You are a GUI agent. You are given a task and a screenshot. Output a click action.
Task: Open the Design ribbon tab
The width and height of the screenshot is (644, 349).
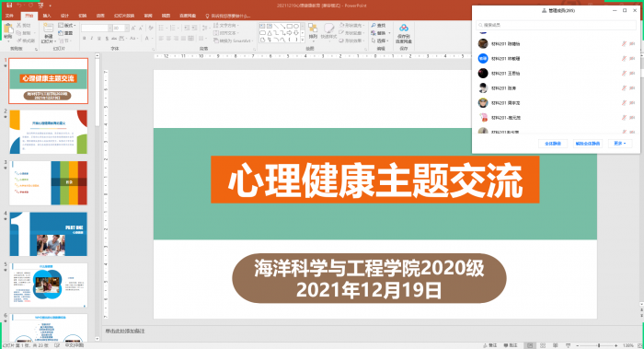pos(65,16)
